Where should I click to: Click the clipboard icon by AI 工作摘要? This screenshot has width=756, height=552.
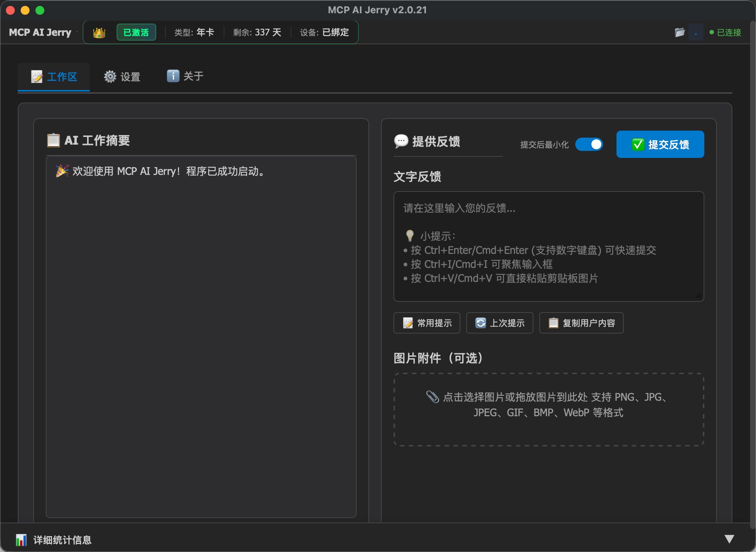point(54,140)
